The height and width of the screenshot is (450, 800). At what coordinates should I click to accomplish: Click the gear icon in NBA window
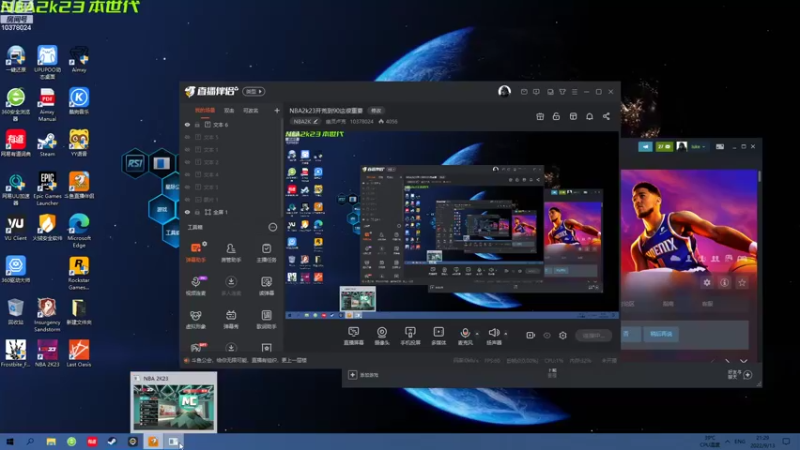[707, 282]
